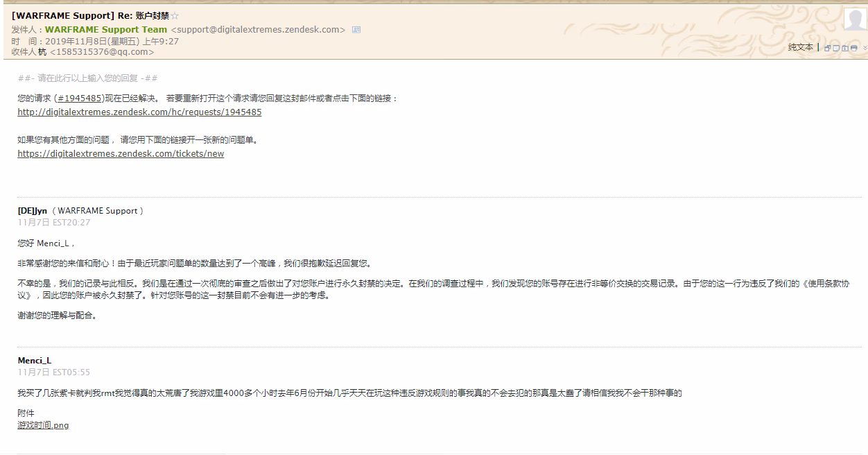
Task: Print this email via printer icon
Action: click(853, 48)
